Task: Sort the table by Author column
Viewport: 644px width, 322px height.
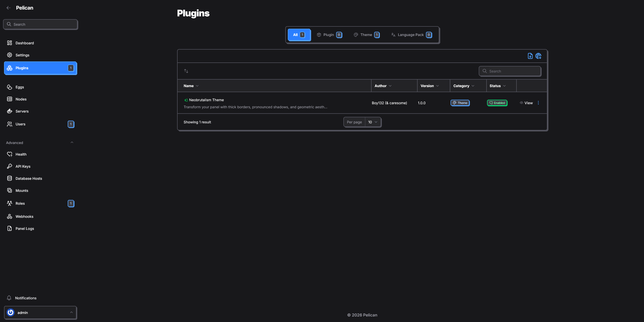Action: (383, 86)
